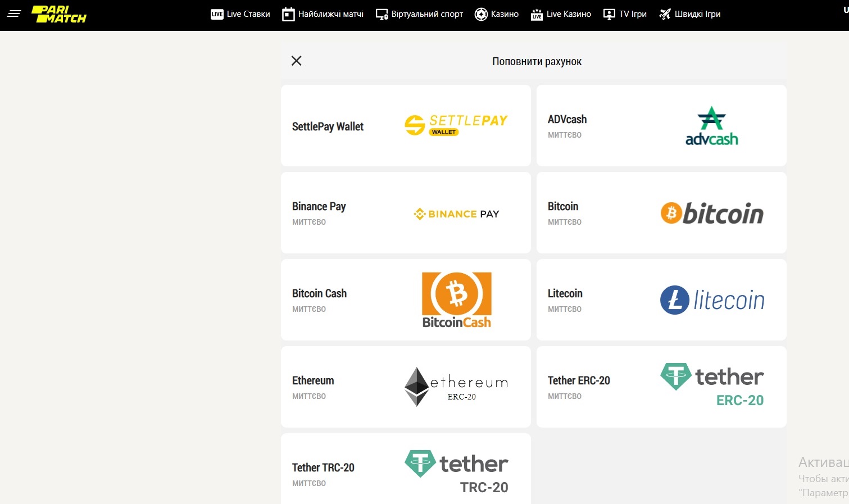Viewport: 849px width, 504px height.
Task: Click МИТТЄВО under Litecoin
Action: (x=565, y=309)
